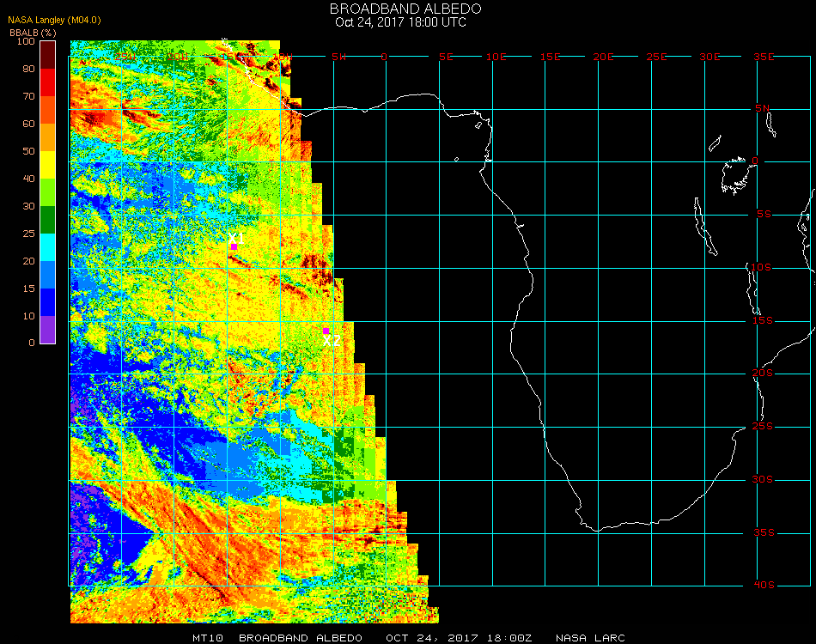
Task: Click the 35S latitude label
Action: point(764,532)
